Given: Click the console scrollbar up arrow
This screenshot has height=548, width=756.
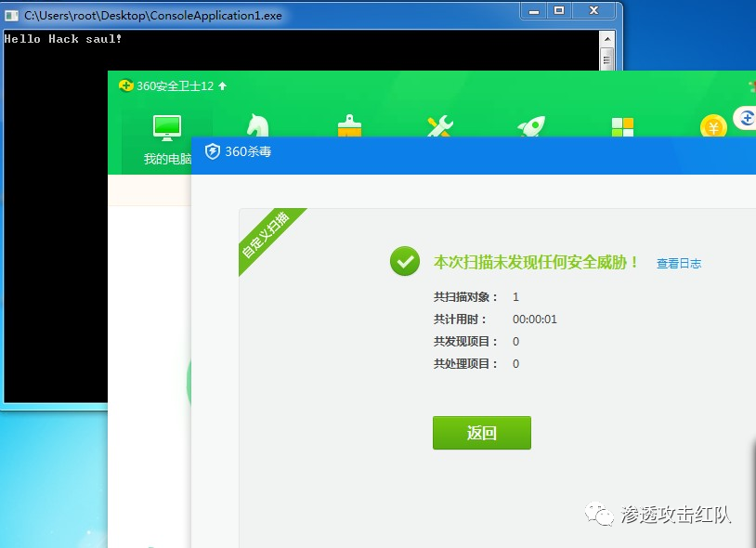Looking at the screenshot, I should click(x=608, y=37).
